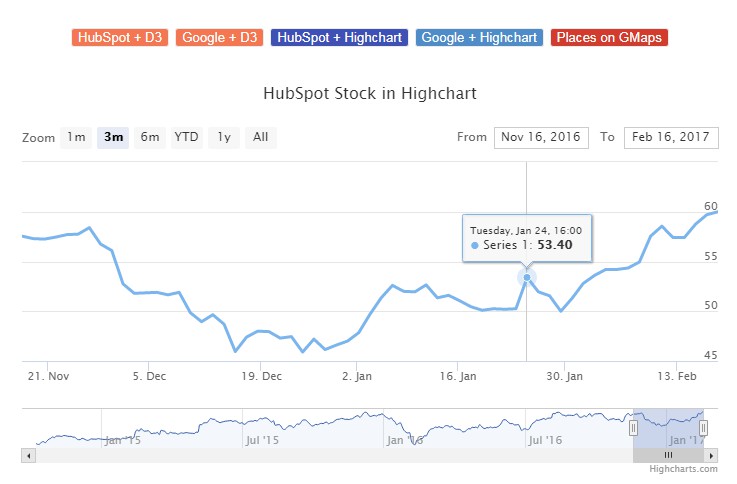Select the 1m zoom range

tap(76, 137)
